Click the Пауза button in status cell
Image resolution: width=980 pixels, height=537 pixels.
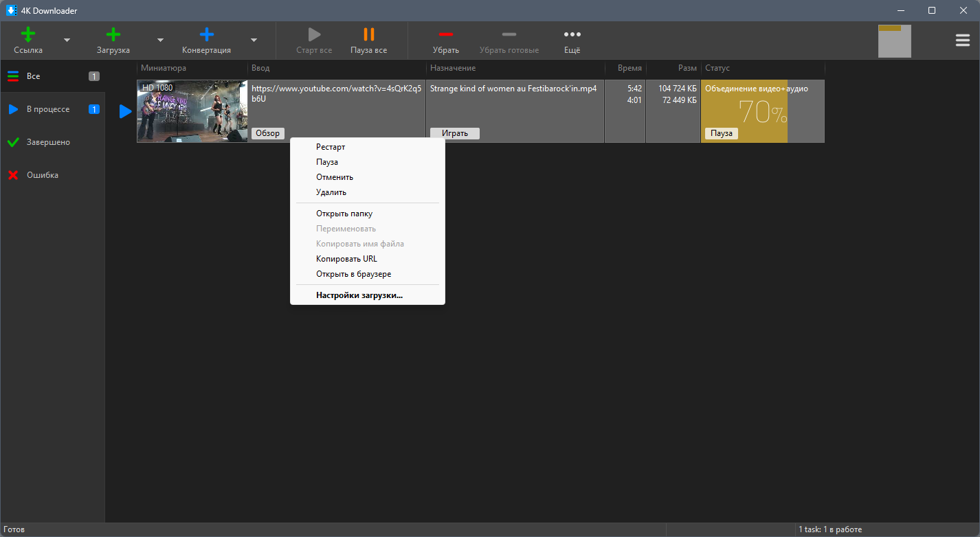point(722,133)
